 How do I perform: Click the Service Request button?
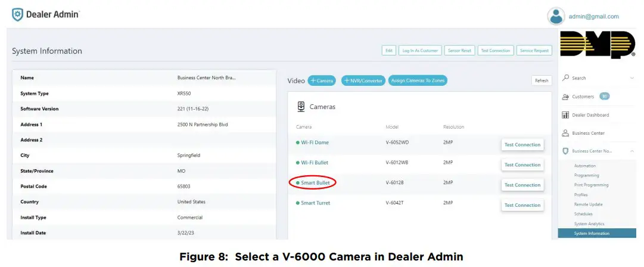click(x=534, y=51)
